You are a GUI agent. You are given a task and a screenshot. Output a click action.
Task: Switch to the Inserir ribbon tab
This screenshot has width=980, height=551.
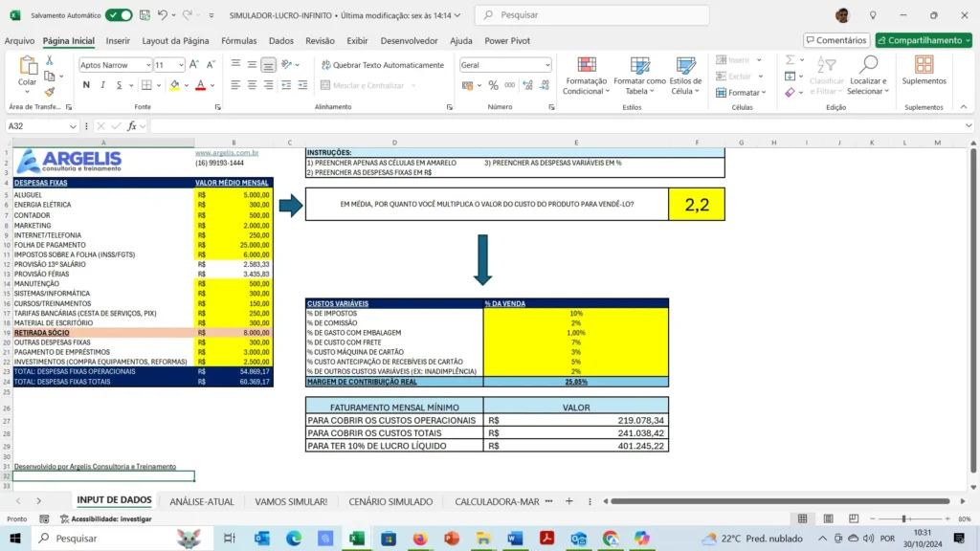point(118,40)
